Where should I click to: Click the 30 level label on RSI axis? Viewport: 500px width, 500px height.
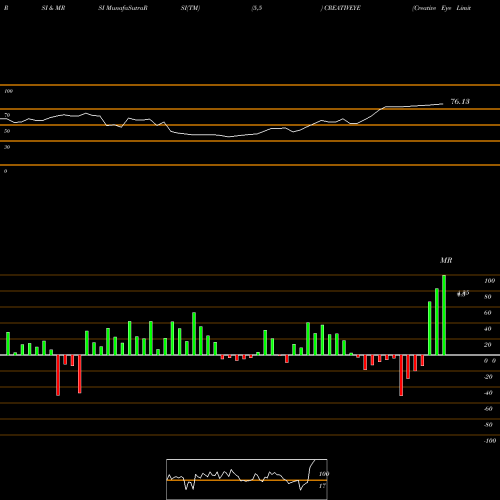click(x=7, y=147)
